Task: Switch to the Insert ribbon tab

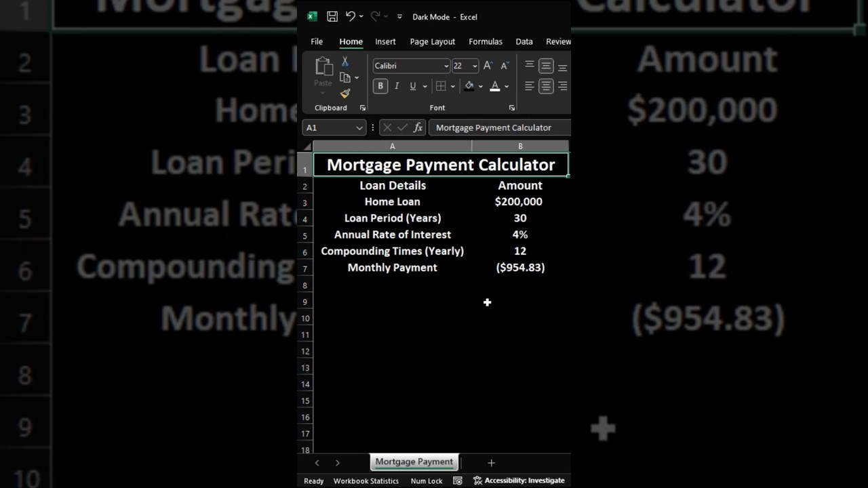Action: 385,41
